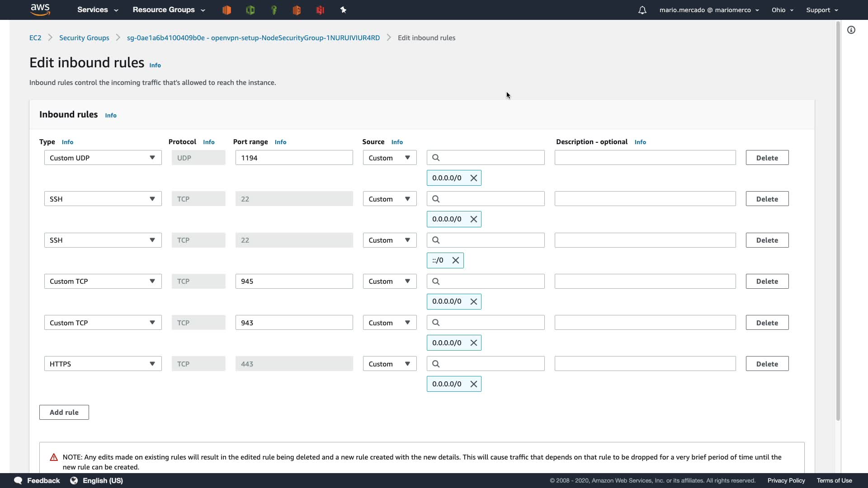Viewport: 868px width, 488px height.
Task: Open the Ohio region selector
Action: point(782,10)
